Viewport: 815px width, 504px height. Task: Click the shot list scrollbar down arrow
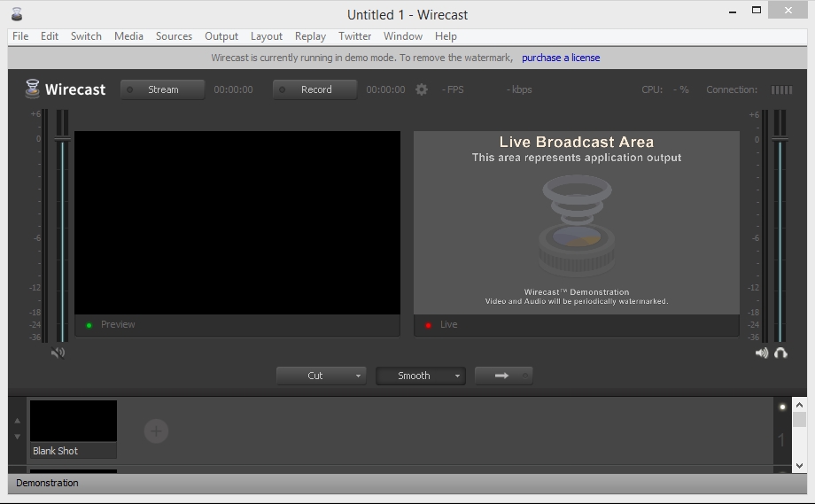click(x=800, y=466)
